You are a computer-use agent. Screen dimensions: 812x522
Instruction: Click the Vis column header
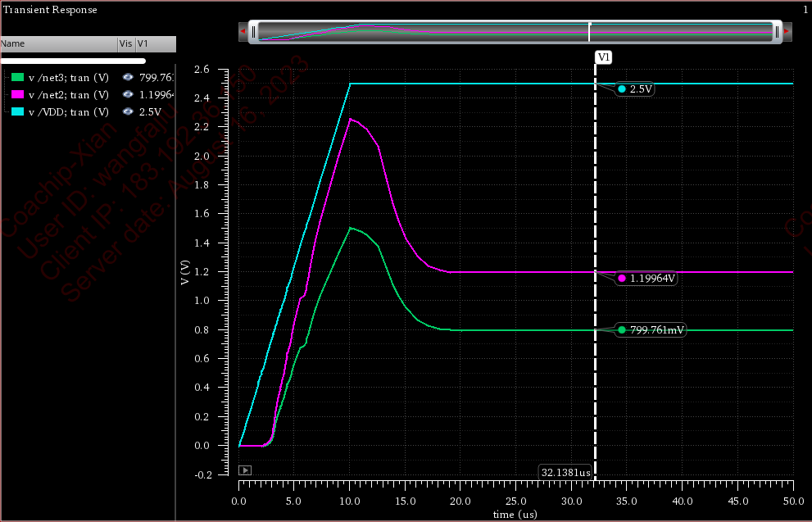pos(125,43)
